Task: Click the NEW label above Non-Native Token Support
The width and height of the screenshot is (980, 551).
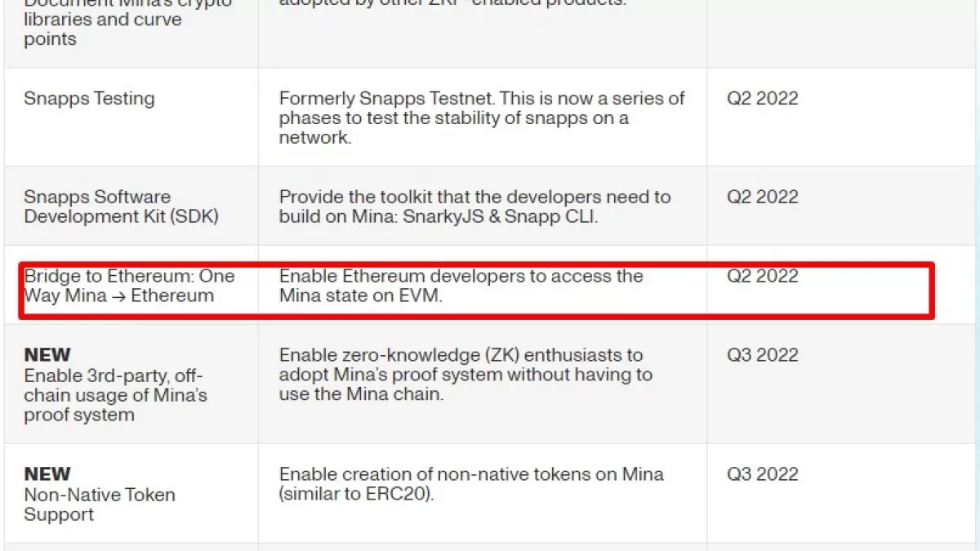Action: pyautogui.click(x=47, y=474)
